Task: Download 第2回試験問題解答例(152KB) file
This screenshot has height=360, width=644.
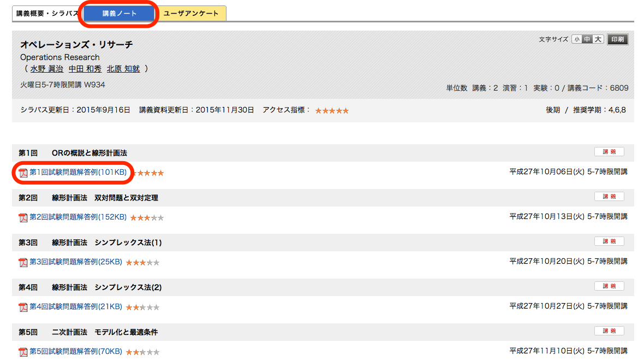Action: pyautogui.click(x=77, y=217)
